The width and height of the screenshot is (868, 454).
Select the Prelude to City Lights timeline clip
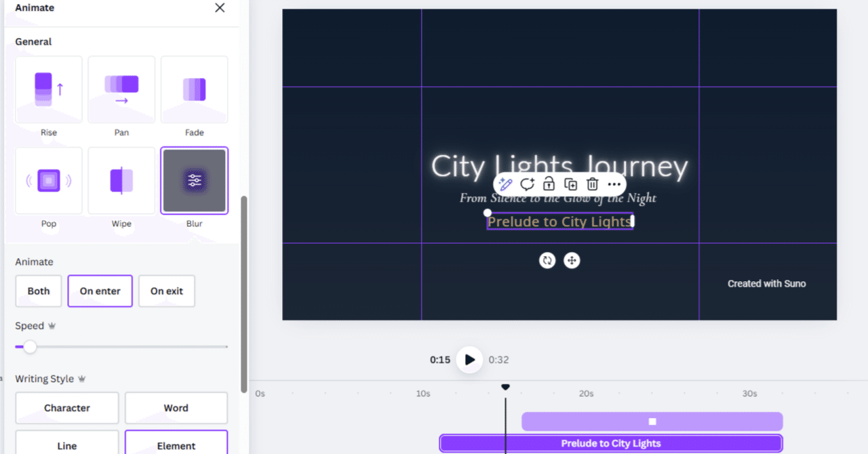(x=611, y=444)
